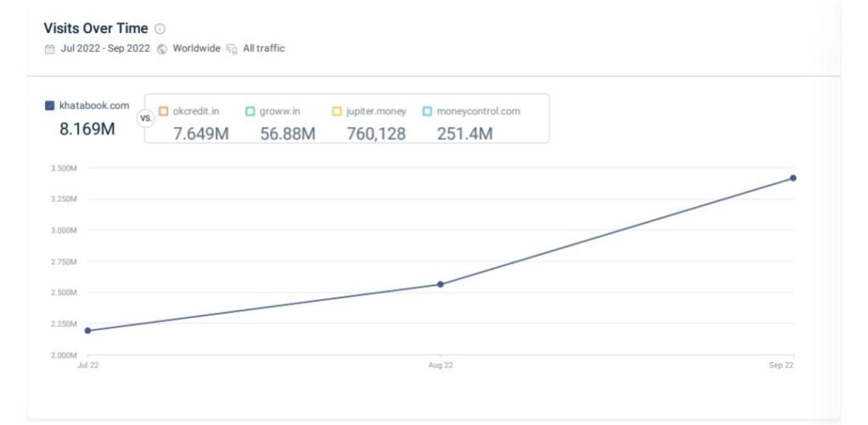Click the 3.250M y-axis label
The height and width of the screenshot is (425, 868).
click(64, 199)
